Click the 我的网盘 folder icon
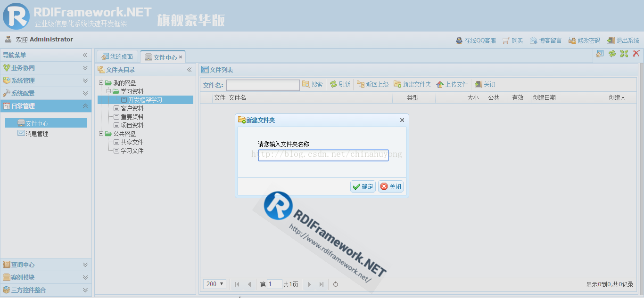This screenshot has height=298, width=644. click(x=108, y=83)
